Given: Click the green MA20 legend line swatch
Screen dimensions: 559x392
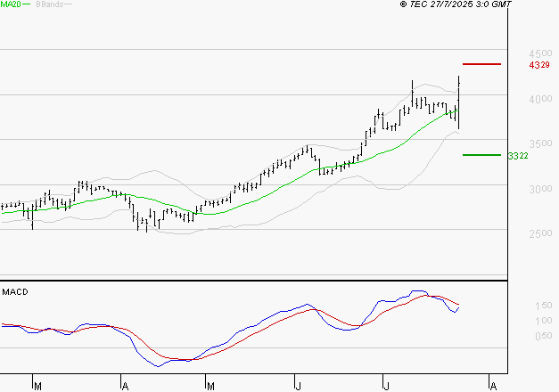Looking at the screenshot, I should (x=26, y=5).
